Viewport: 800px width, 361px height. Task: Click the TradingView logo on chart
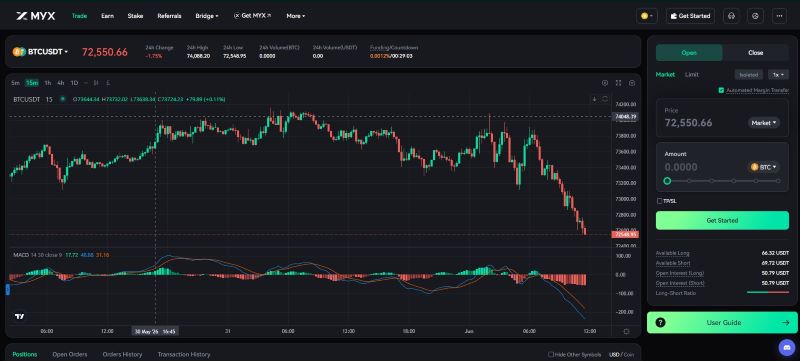(x=19, y=316)
